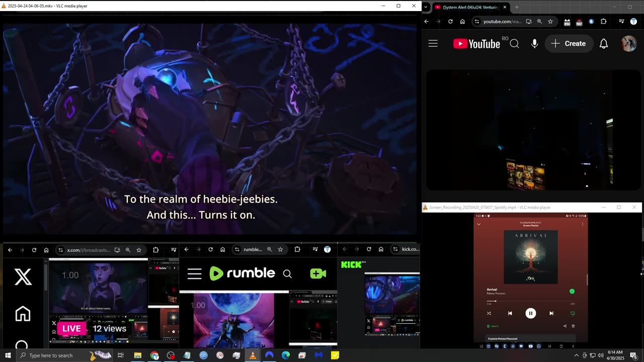The width and height of the screenshot is (644, 362).
Task: Reload the Rumble page
Action: [210, 249]
